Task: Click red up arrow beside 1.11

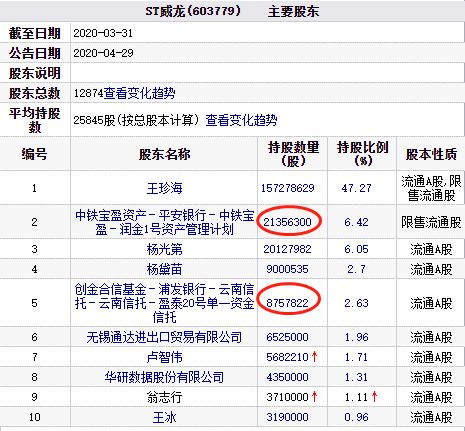Action: tap(374, 397)
